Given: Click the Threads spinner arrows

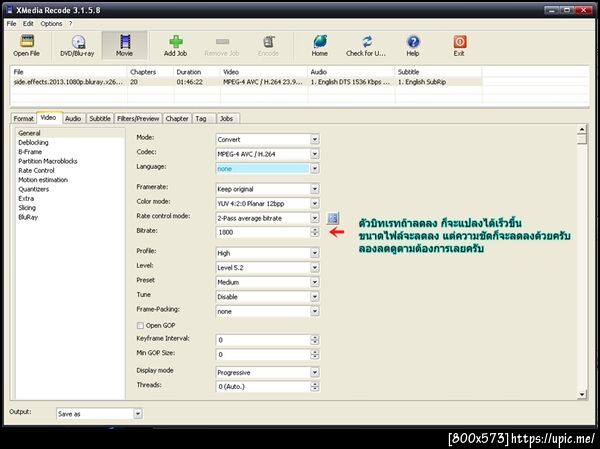Looking at the screenshot, I should pyautogui.click(x=315, y=387).
